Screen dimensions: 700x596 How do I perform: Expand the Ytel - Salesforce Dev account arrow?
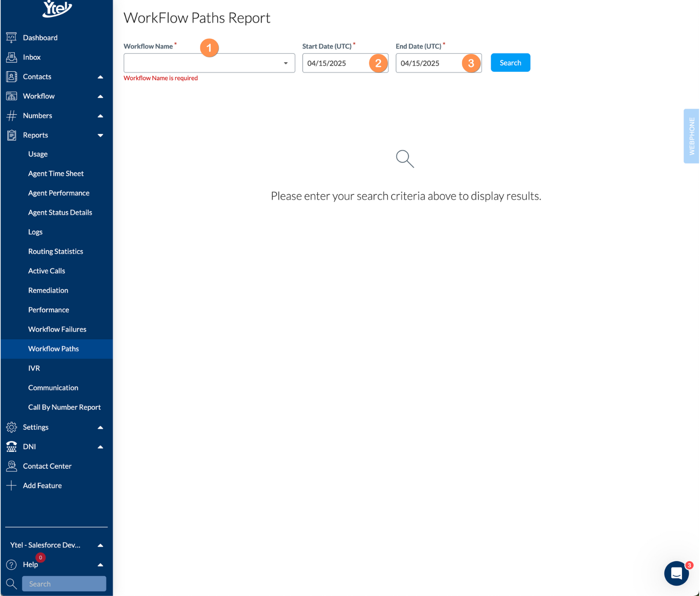(x=101, y=545)
